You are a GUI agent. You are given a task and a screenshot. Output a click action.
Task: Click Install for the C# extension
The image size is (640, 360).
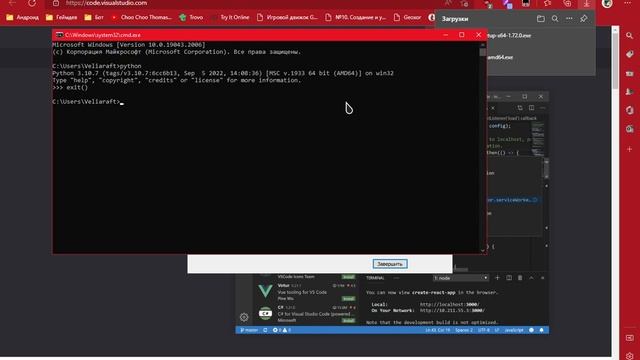(x=348, y=320)
